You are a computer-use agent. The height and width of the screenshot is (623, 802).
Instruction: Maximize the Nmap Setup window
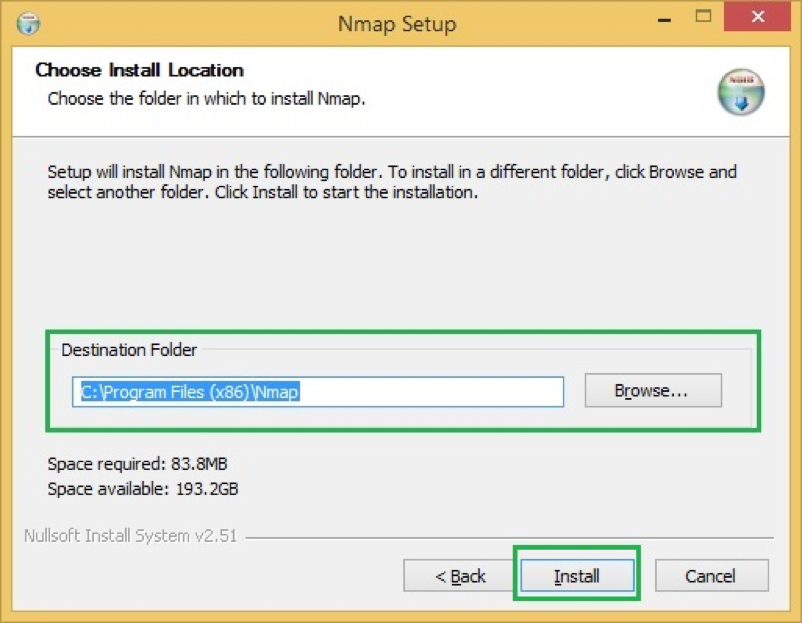(x=702, y=17)
